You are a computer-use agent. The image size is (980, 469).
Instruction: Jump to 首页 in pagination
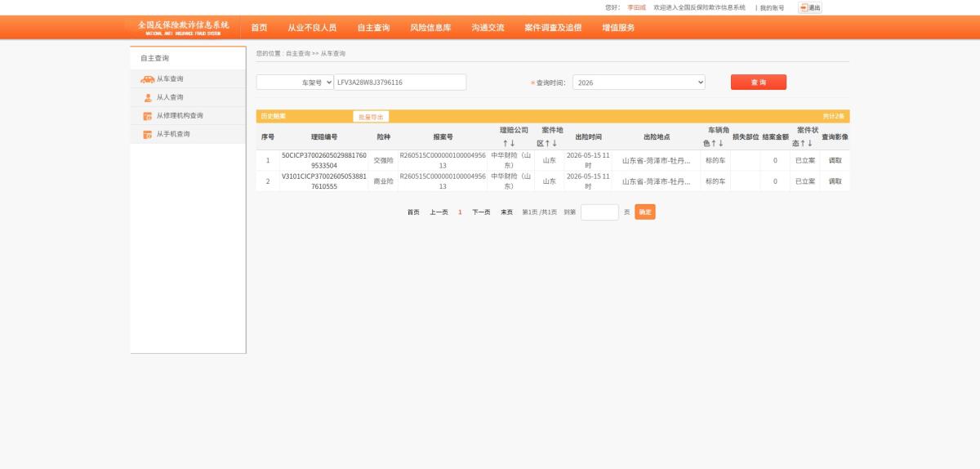(x=413, y=212)
